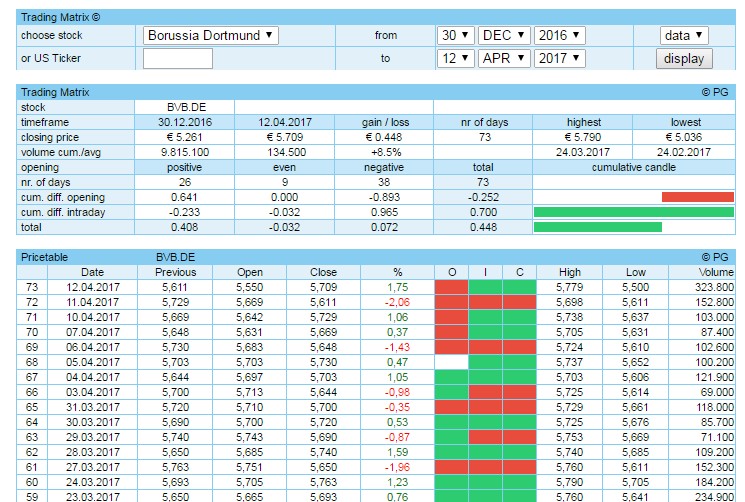The height and width of the screenshot is (502, 745).
Task: Select closing price € 5.261
Action: [184, 137]
